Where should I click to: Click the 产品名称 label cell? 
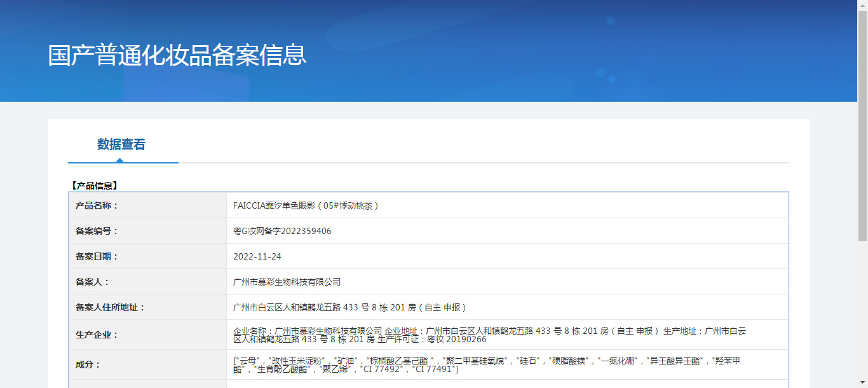[147, 205]
